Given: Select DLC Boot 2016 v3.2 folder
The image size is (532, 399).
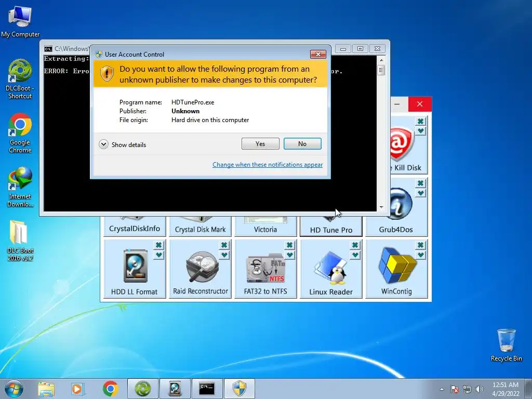Looking at the screenshot, I should click(20, 241).
